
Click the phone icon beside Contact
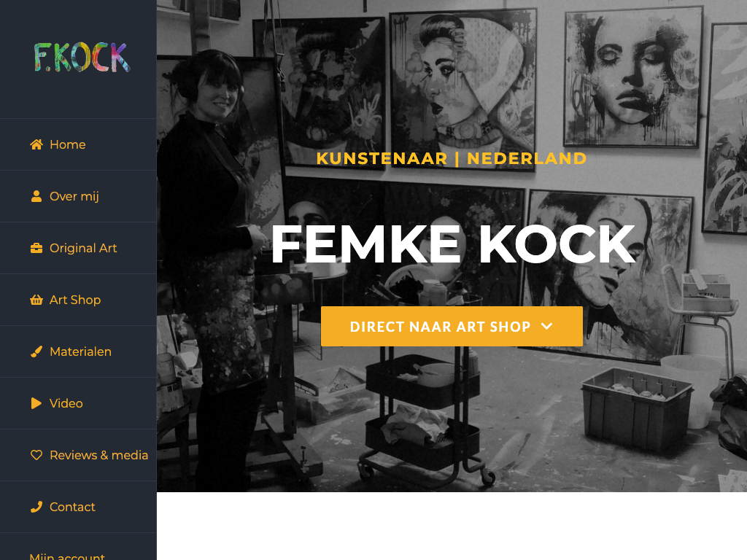click(x=36, y=507)
